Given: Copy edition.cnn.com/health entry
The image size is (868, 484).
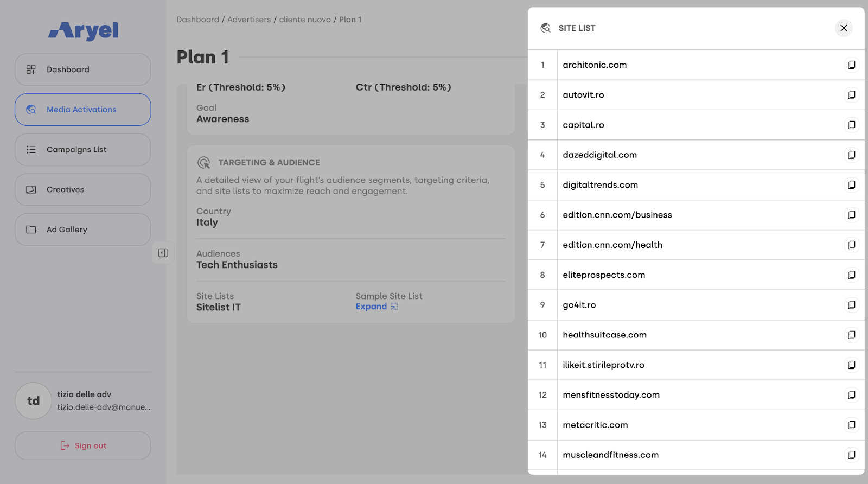Looking at the screenshot, I should click(x=852, y=245).
